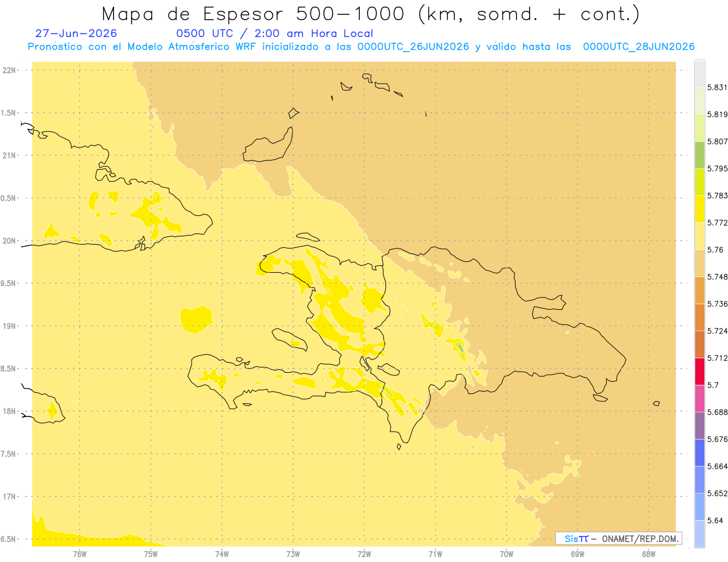The width and height of the screenshot is (728, 562).
Task: Click the legend value 5.724
Action: pyautogui.click(x=717, y=331)
